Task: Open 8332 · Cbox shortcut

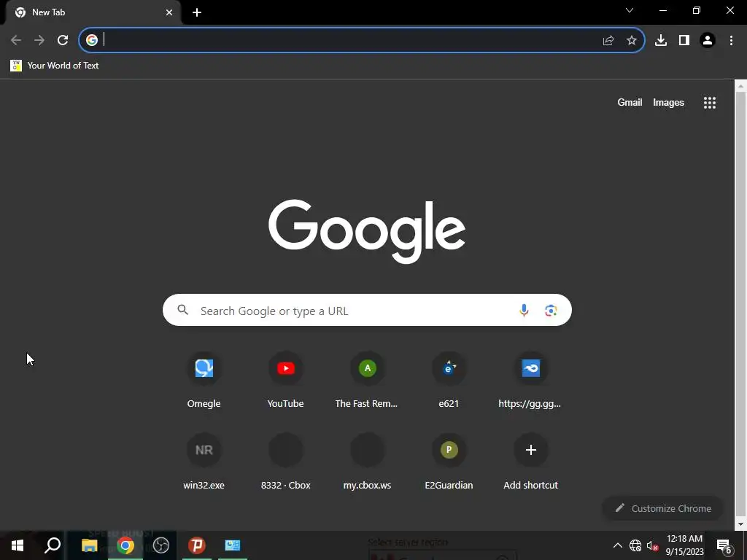Action: click(286, 462)
